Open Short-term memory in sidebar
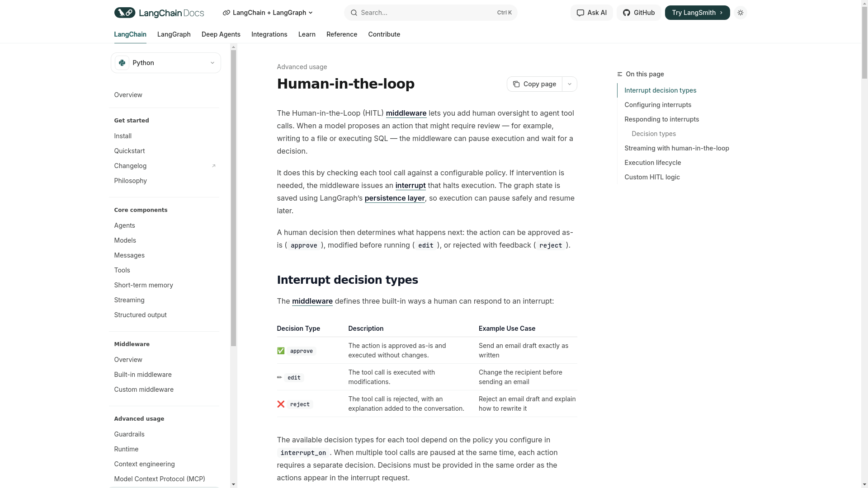 coord(164,285)
